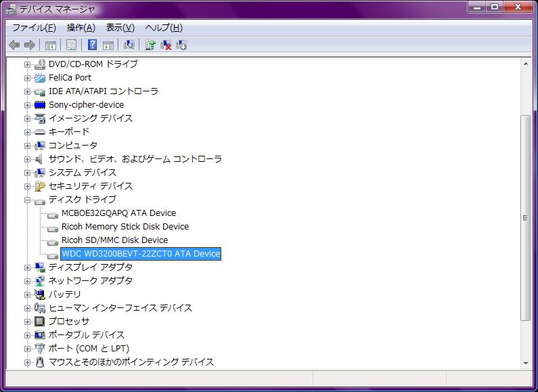
Task: Open the ヘルプ(H) menu
Action: click(164, 28)
